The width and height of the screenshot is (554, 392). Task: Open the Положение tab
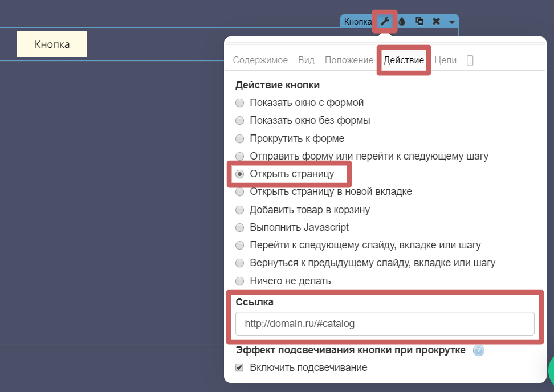[349, 60]
